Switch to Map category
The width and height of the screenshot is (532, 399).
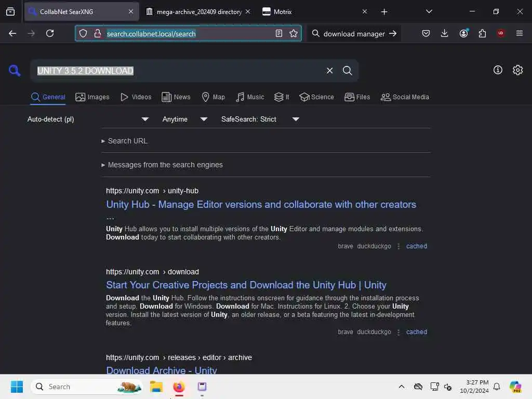[213, 97]
